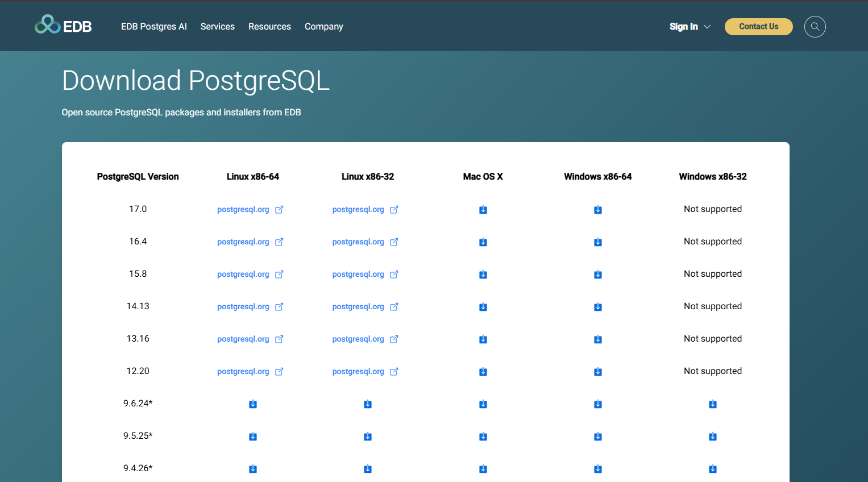This screenshot has height=482, width=868.
Task: Download PostgreSQL 9.6.24 for Linux x86-32
Action: [368, 404]
